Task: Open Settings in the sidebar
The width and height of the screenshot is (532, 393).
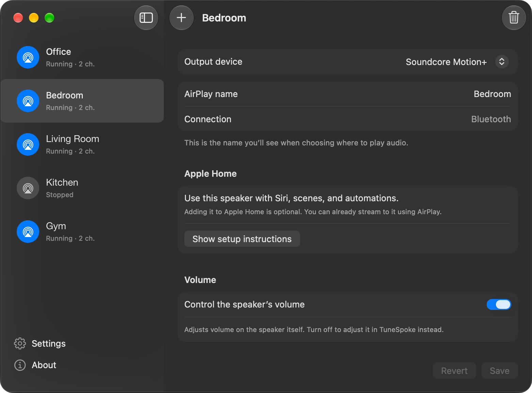Action: [x=40, y=344]
